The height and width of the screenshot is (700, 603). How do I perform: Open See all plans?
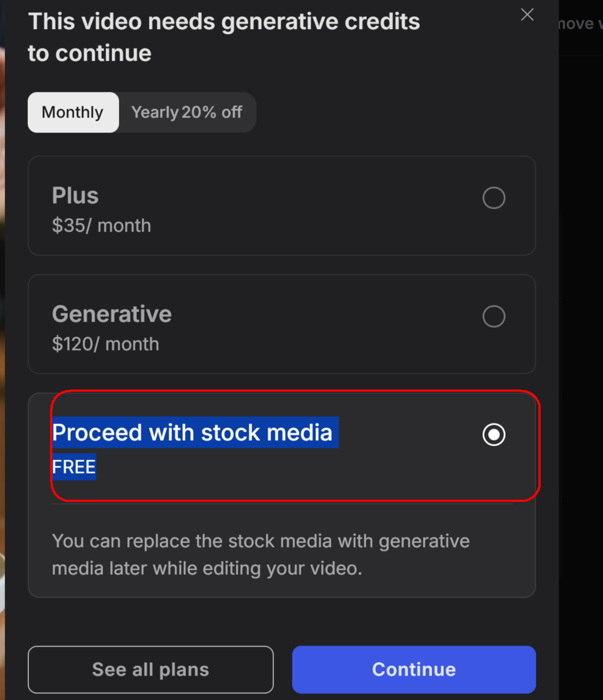(x=151, y=669)
